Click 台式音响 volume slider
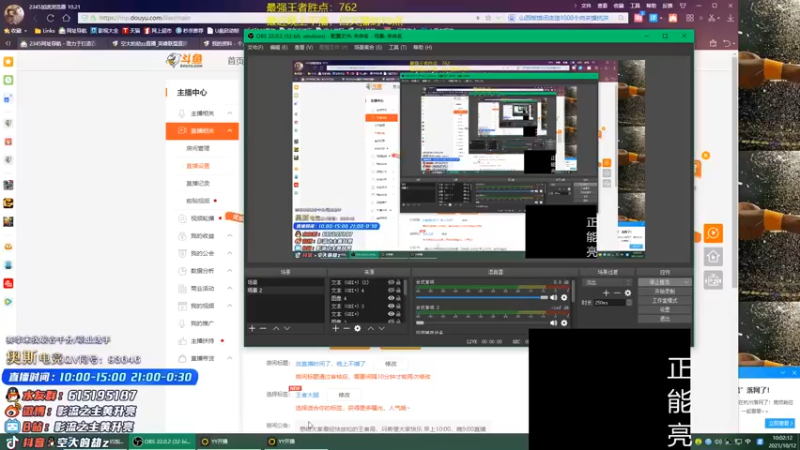The height and width of the screenshot is (450, 800). pos(482,297)
